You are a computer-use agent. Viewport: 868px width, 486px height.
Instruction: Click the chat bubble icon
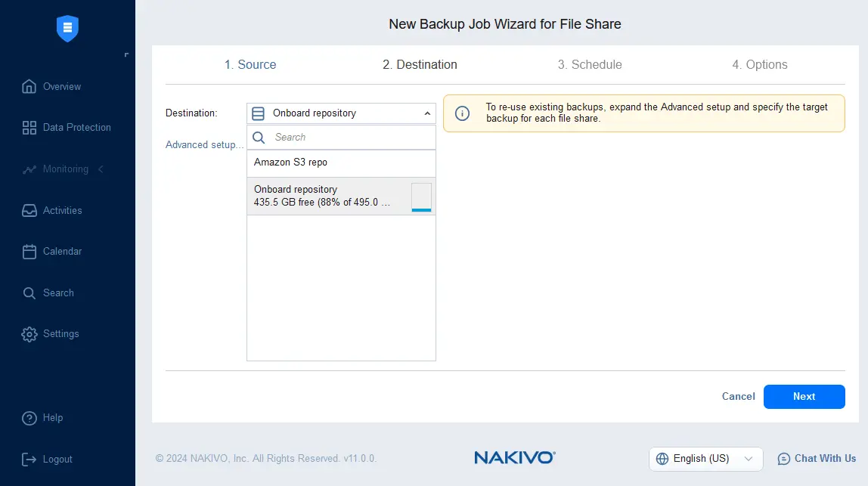click(x=784, y=459)
